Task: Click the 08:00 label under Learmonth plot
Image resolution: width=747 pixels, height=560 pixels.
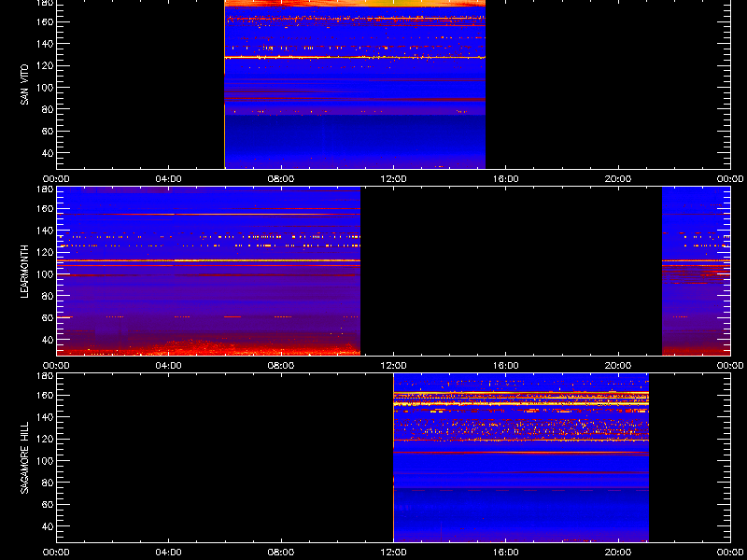Action: click(281, 366)
